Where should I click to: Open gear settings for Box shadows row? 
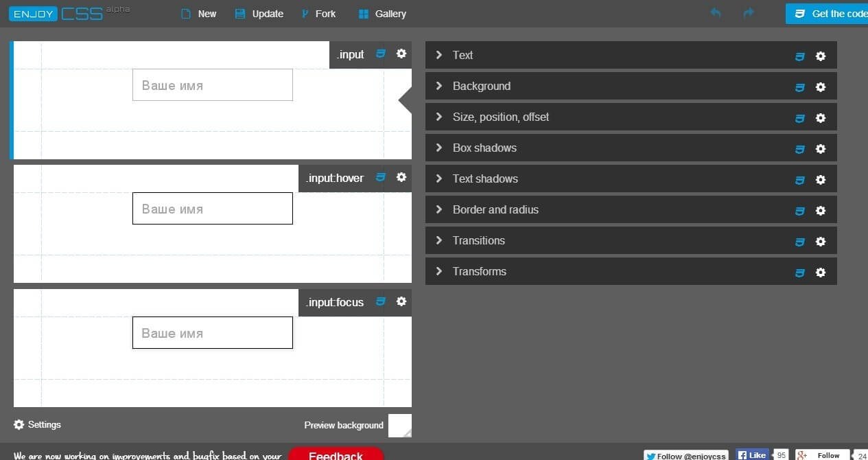pos(820,149)
